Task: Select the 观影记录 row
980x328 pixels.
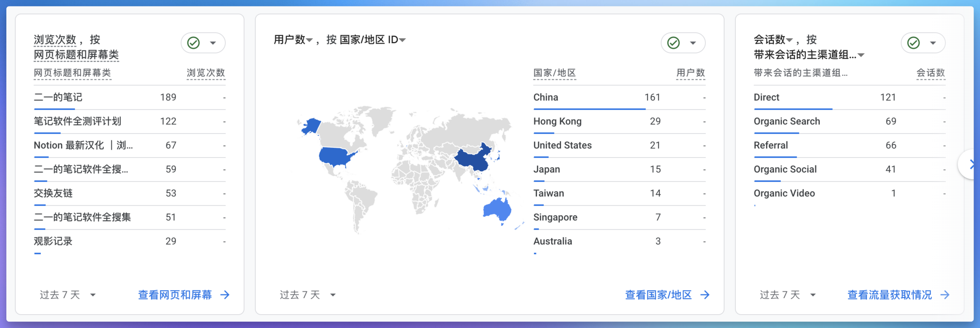Action: point(130,241)
